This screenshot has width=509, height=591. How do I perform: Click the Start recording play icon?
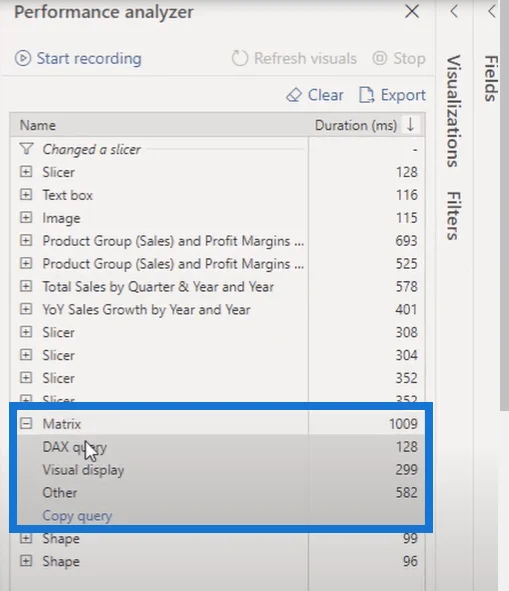(x=23, y=58)
